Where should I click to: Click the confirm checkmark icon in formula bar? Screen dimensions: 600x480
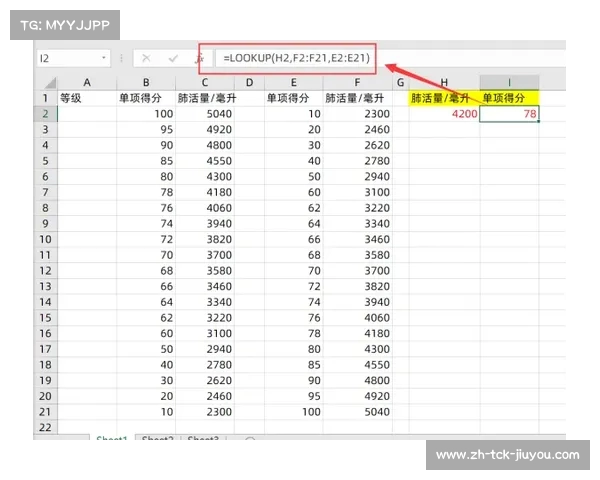[173, 58]
